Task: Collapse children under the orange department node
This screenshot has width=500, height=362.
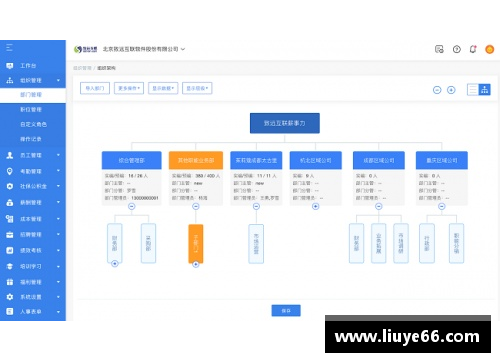Action: click(x=196, y=207)
